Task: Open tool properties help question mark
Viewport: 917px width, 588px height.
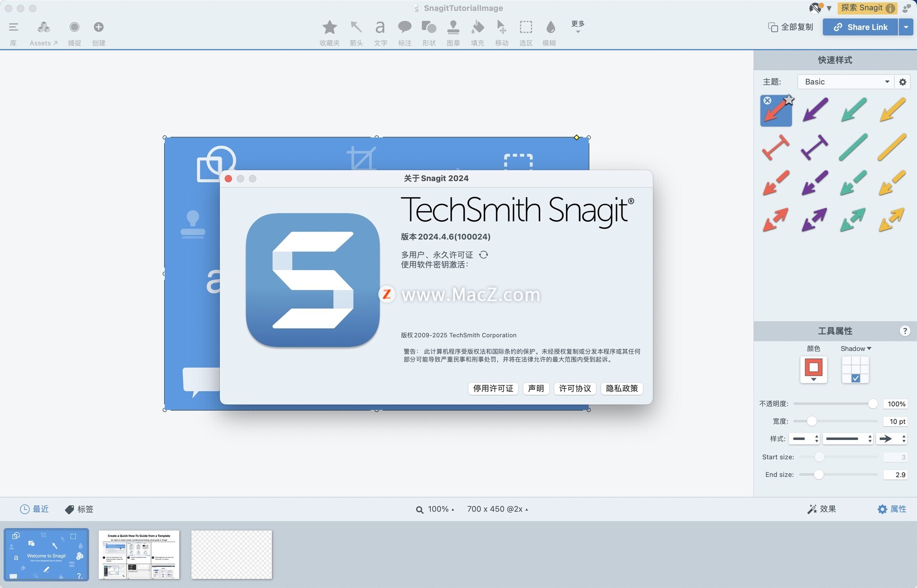Action: coord(905,331)
